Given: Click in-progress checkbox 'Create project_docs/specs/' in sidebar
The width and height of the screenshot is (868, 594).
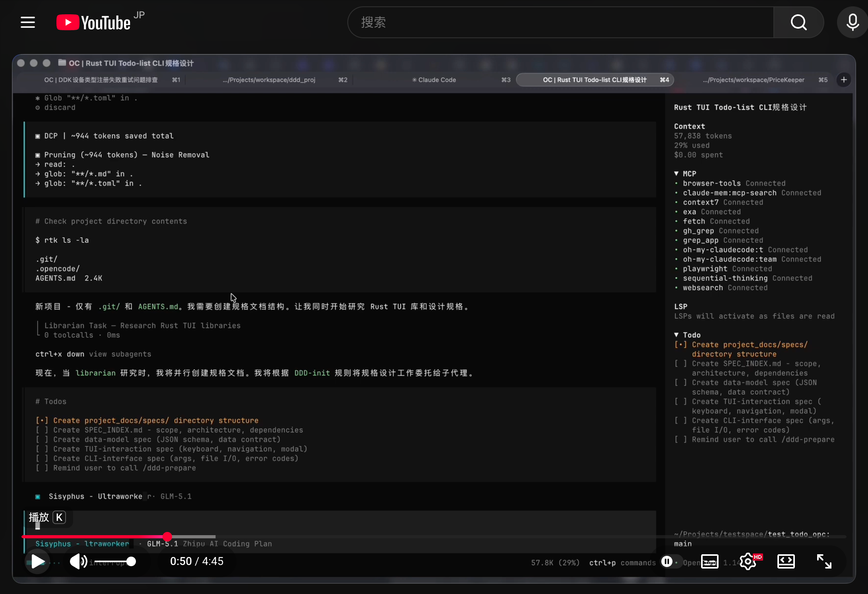Looking at the screenshot, I should click(x=680, y=344).
